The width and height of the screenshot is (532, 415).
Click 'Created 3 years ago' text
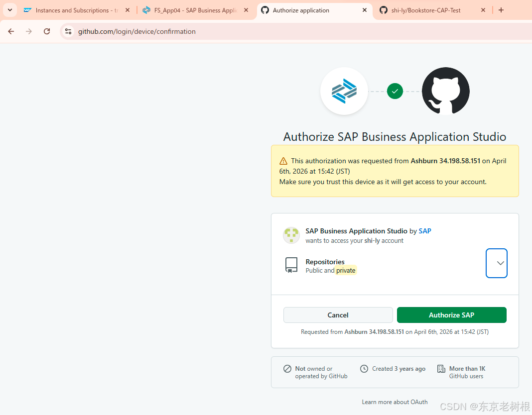pos(399,369)
